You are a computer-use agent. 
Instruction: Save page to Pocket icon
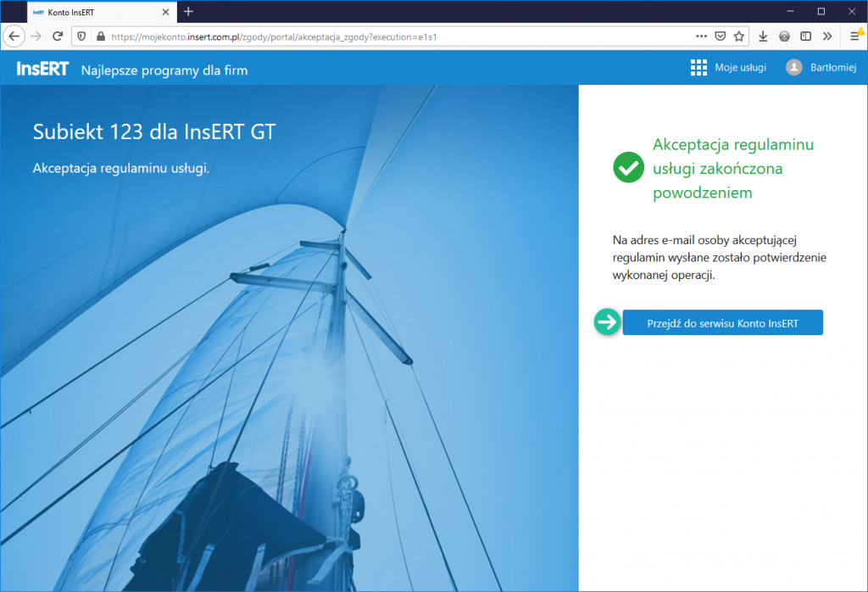click(721, 36)
